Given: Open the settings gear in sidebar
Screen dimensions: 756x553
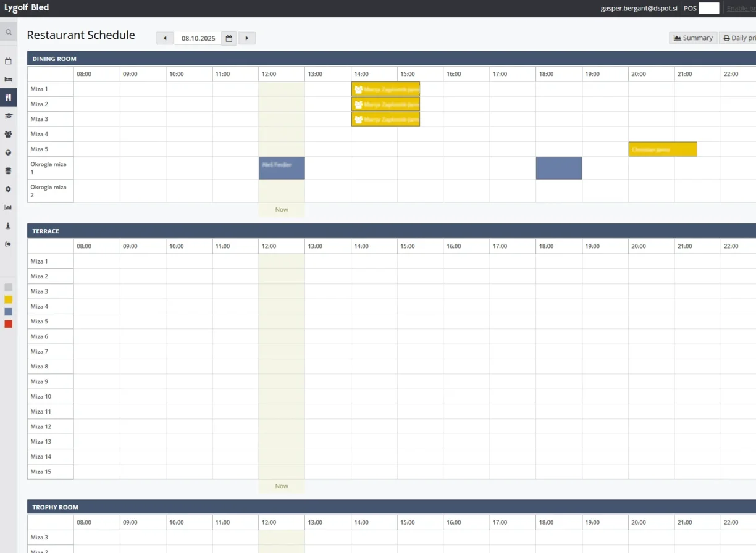Looking at the screenshot, I should pos(9,189).
